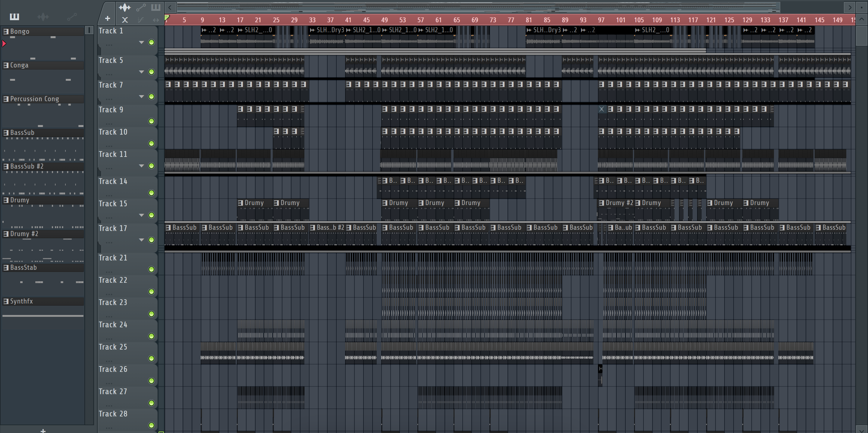Toggle the Track 14 mute LED
The width and height of the screenshot is (868, 433).
151,193
